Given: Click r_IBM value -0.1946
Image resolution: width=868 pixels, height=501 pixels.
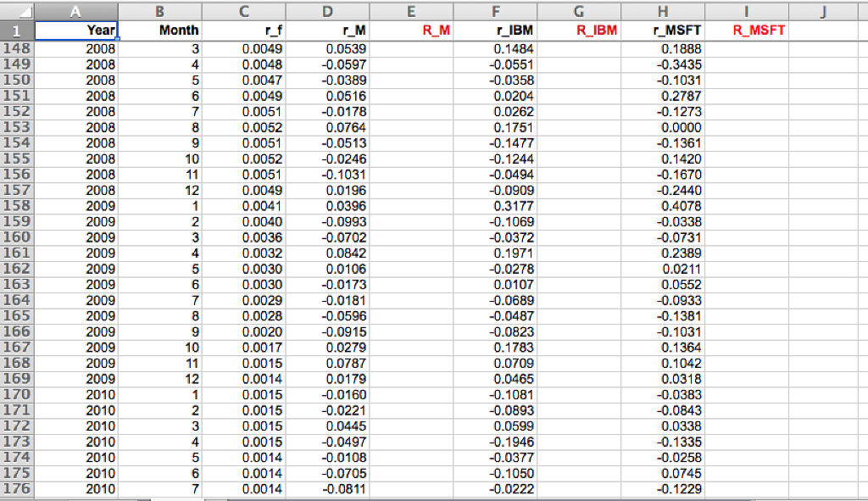Looking at the screenshot, I should coord(495,443).
